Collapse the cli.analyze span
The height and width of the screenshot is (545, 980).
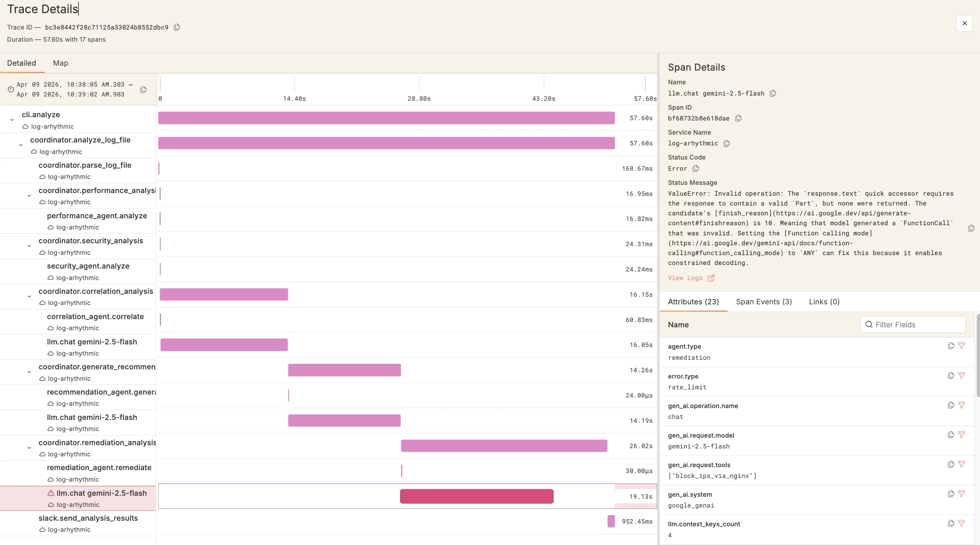pyautogui.click(x=12, y=120)
